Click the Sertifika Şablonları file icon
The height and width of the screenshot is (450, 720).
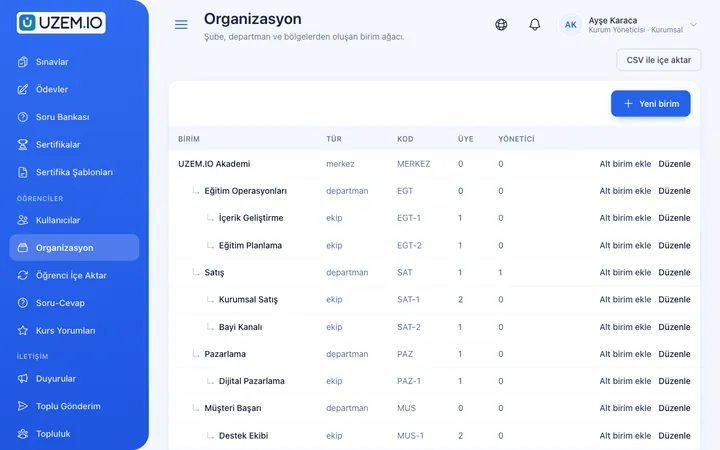click(22, 172)
